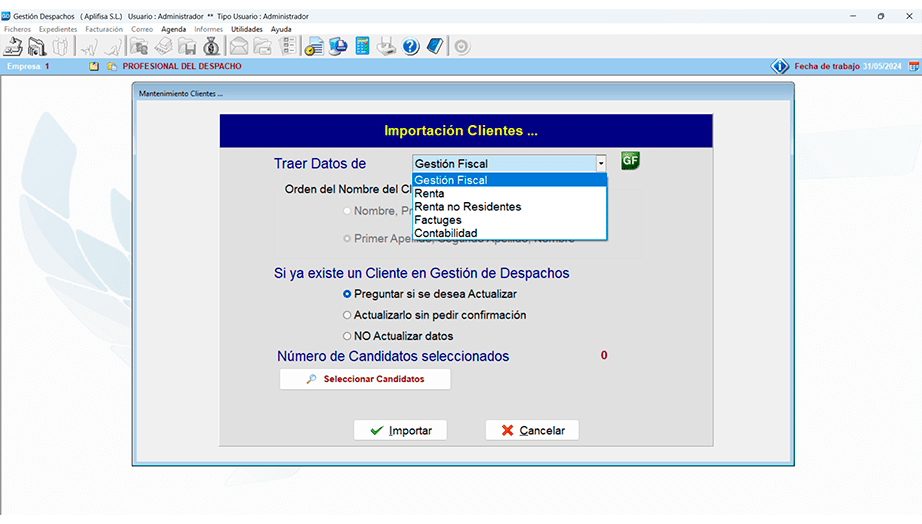The width and height of the screenshot is (922, 524).
Task: Click the calculator icon in the toolbar
Action: tap(362, 46)
